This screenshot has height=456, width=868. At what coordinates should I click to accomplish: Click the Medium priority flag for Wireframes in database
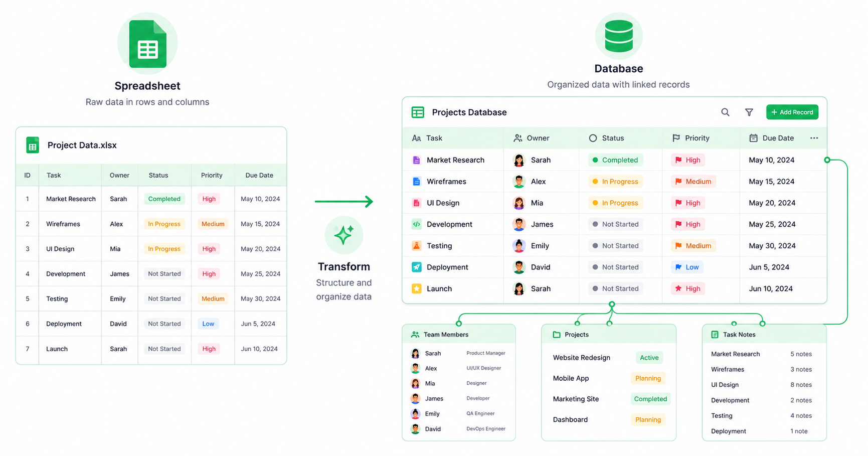pyautogui.click(x=693, y=182)
